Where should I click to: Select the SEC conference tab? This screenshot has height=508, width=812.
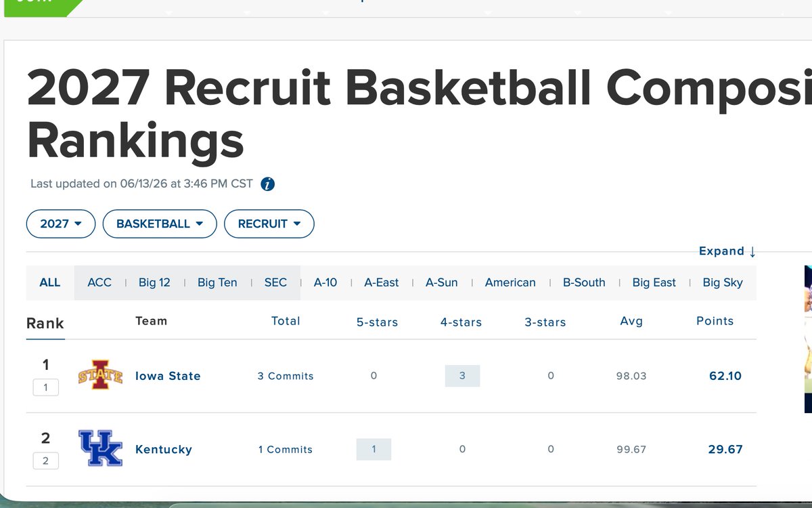275,282
